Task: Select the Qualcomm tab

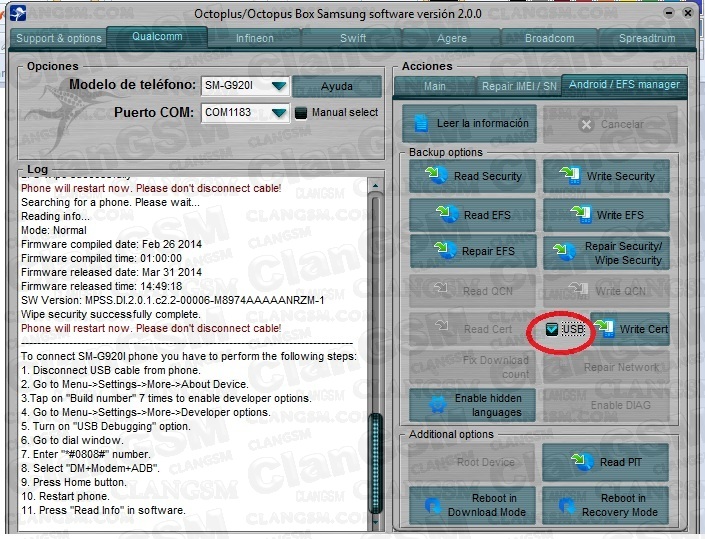Action: [x=157, y=36]
